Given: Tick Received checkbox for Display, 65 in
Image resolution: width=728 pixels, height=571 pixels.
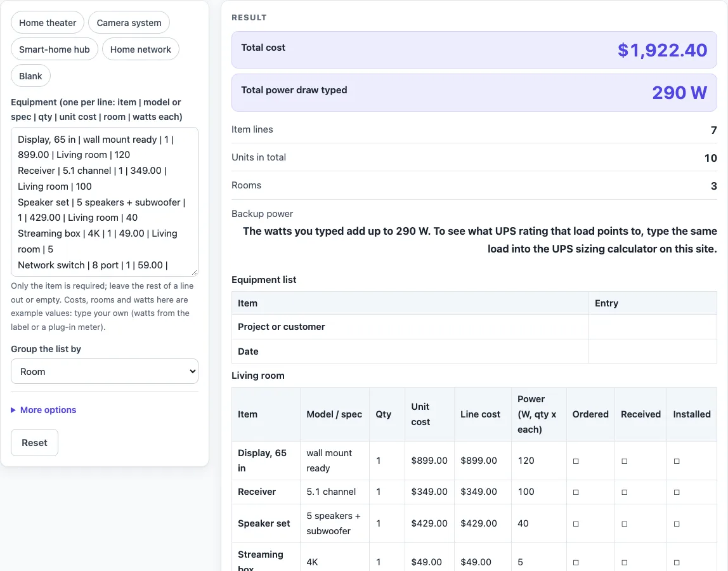Looking at the screenshot, I should 625,461.
